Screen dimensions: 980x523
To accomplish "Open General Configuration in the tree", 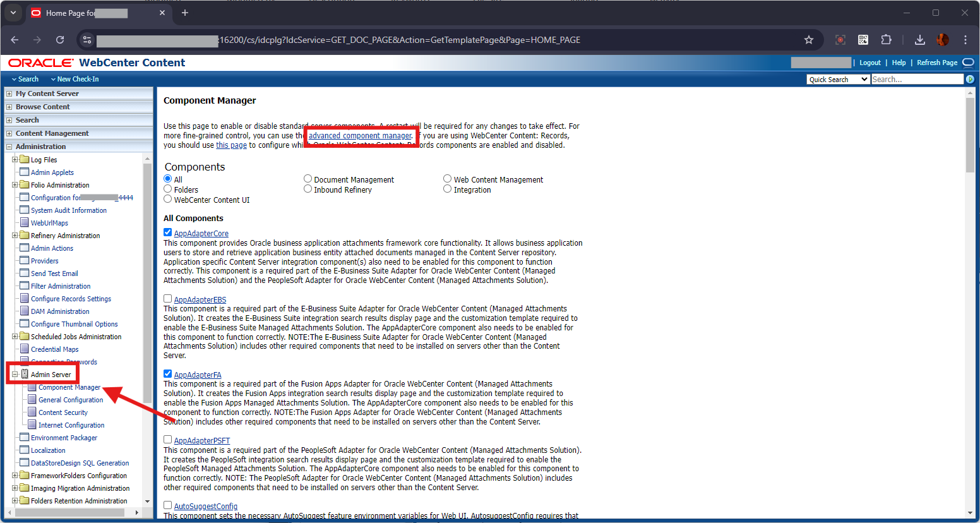I will pos(71,400).
